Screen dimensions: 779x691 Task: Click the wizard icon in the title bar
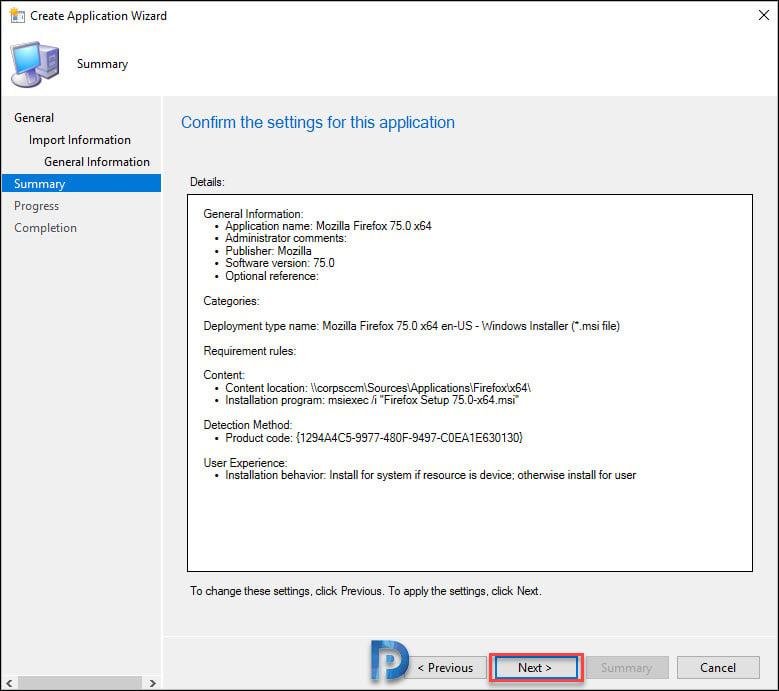[x=17, y=16]
